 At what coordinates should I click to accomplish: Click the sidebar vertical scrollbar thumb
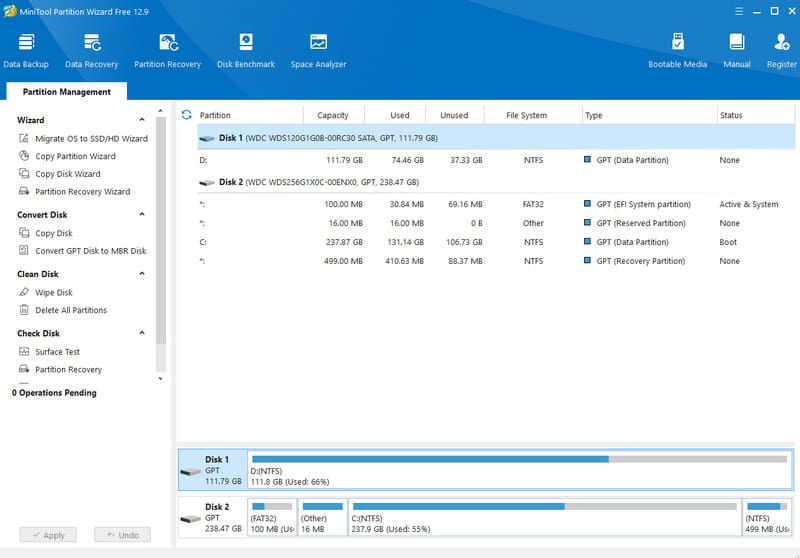(x=161, y=231)
